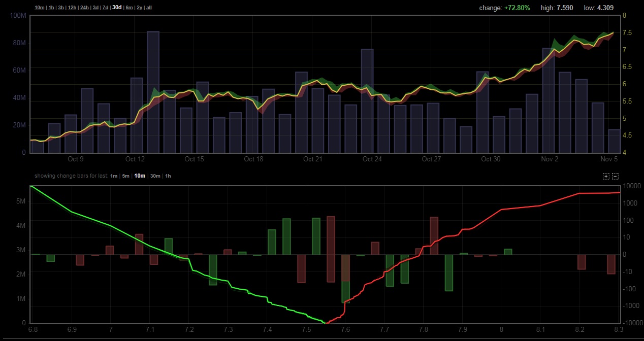
Task: Show all-time price history
Action: (x=149, y=8)
